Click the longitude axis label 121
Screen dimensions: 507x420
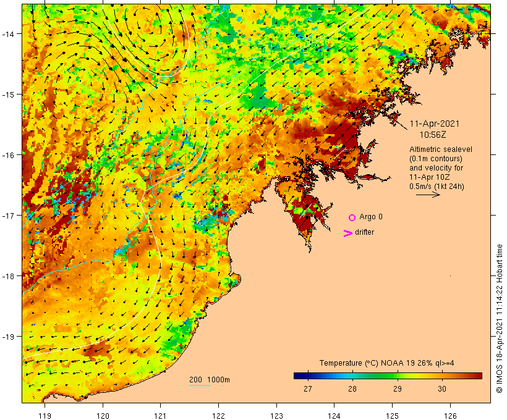[x=160, y=416]
